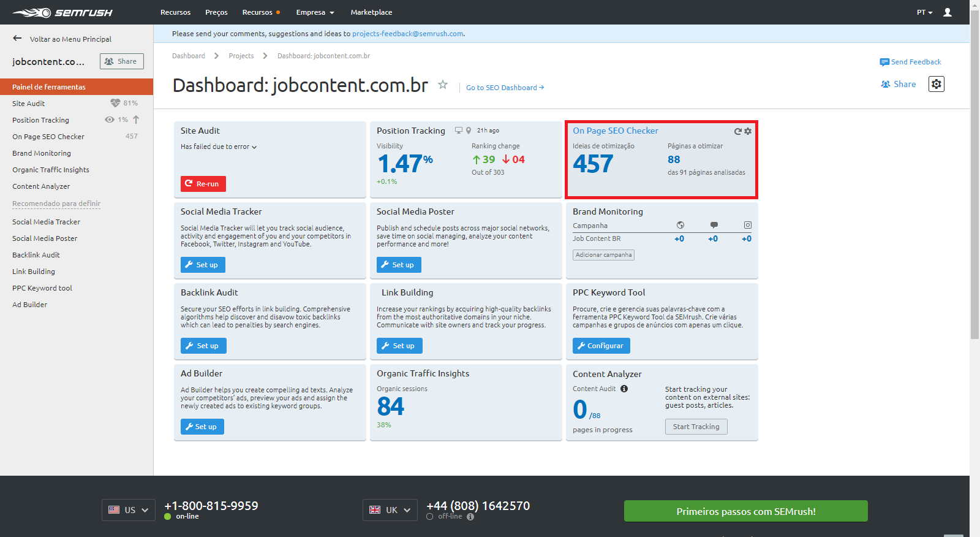Click speech bubble icon in Brand Monitoring
Screen dimensions: 980x537
click(714, 225)
